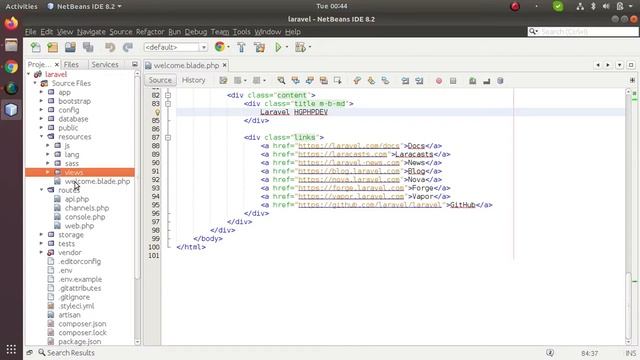Open the Files manager in the dock

click(x=11, y=45)
